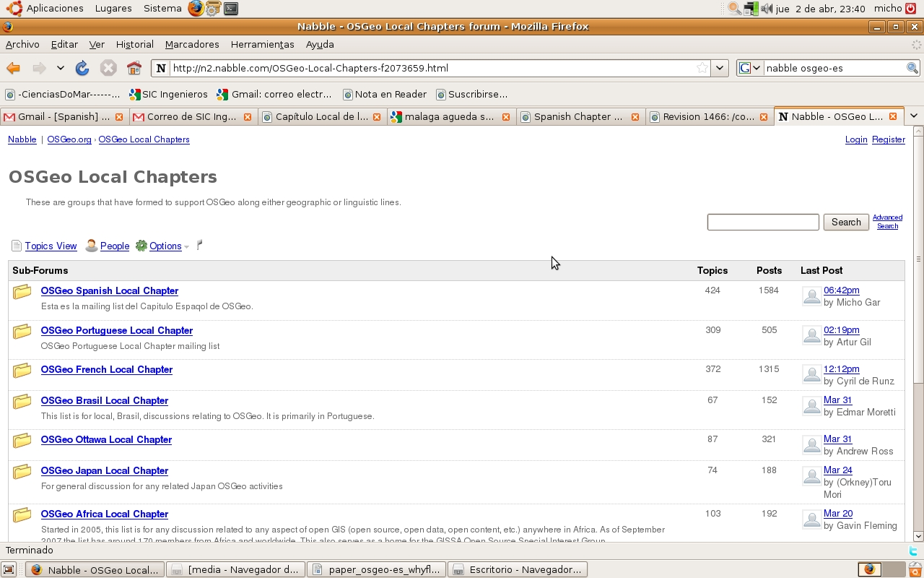
Task: Switch to the Spanish Chapter tab
Action: point(577,116)
